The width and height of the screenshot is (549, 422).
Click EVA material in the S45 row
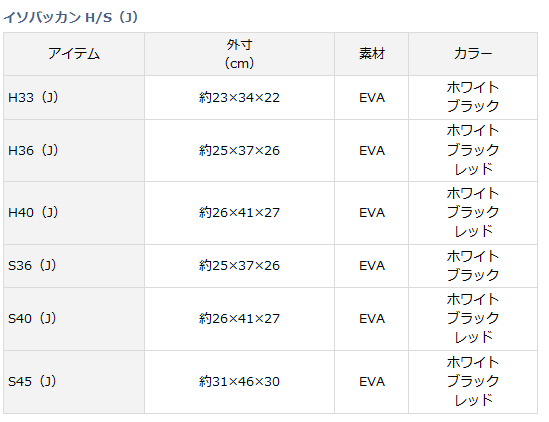(372, 382)
